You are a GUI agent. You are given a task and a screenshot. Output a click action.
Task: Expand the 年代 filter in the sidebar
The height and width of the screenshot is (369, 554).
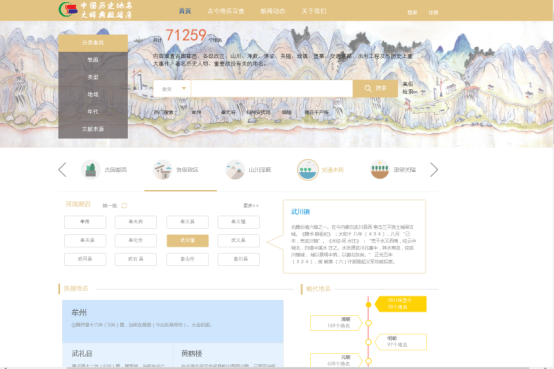point(93,112)
